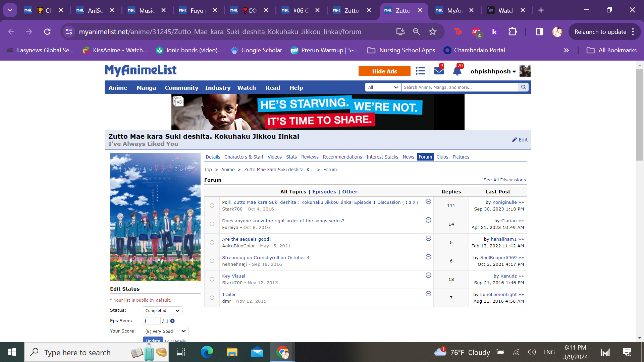Select radio for Are the sequels good
The height and width of the screenshot is (362, 644).
[x=212, y=242]
